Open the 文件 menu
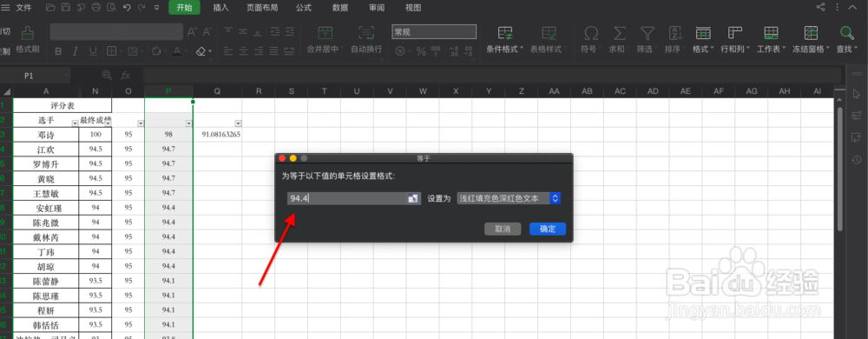This screenshot has width=868, height=339. (23, 8)
